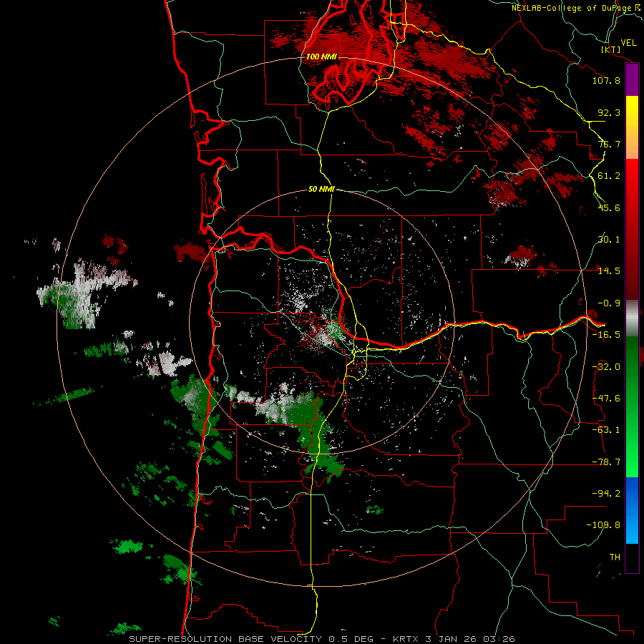
Task: Select the 107.8 velocity scale value
Action: (x=606, y=80)
